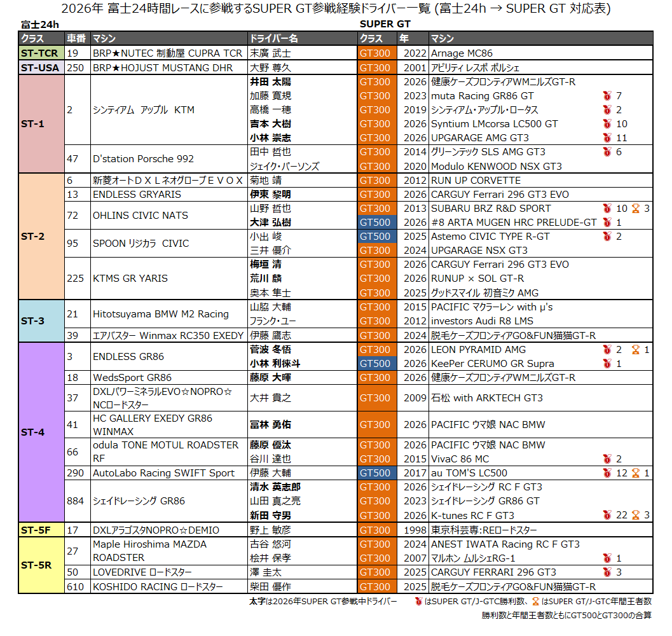The image size is (672, 636).
Task: Click the medal icon beside KeePer CERUMO GR Supra
Action: [607, 364]
